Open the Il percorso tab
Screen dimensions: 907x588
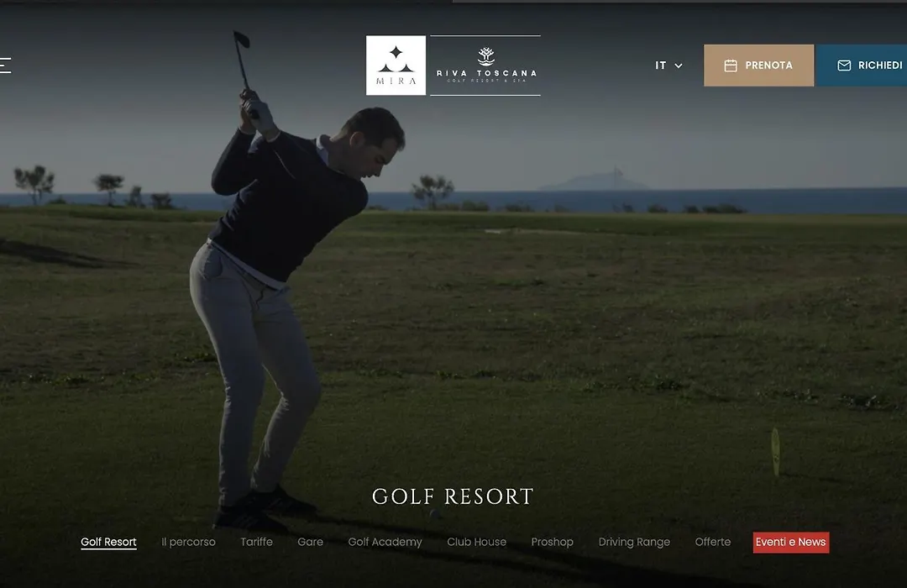coord(188,543)
